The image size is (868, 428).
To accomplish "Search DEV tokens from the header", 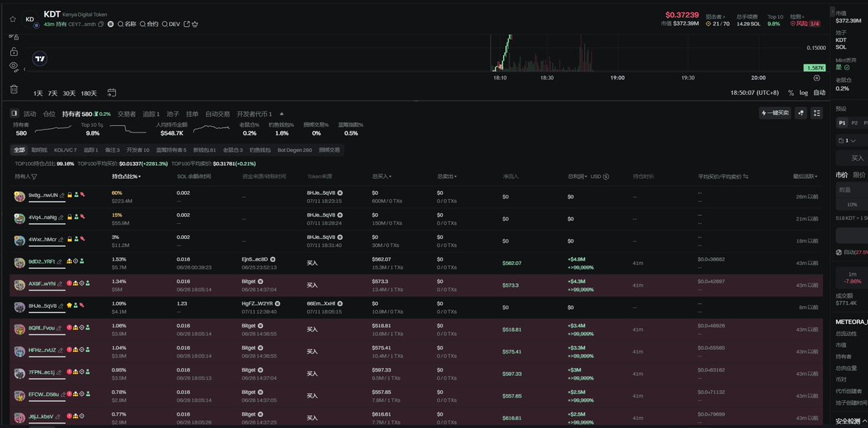I will pyautogui.click(x=171, y=25).
